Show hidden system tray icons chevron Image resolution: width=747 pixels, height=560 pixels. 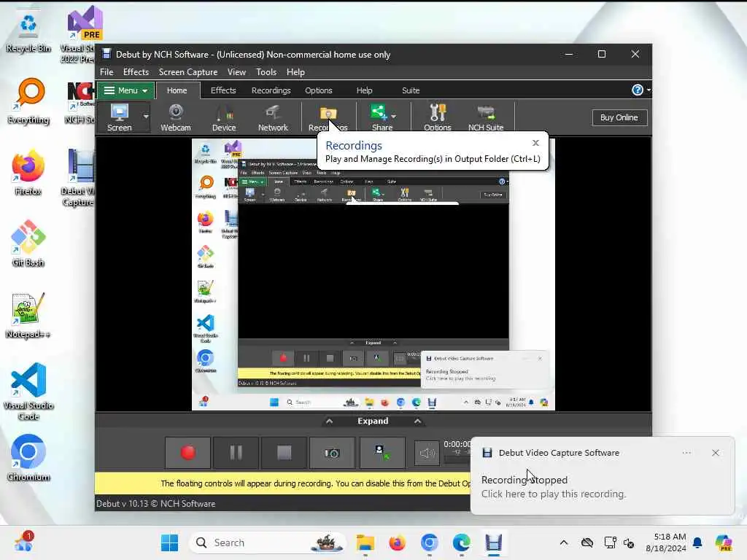click(564, 542)
